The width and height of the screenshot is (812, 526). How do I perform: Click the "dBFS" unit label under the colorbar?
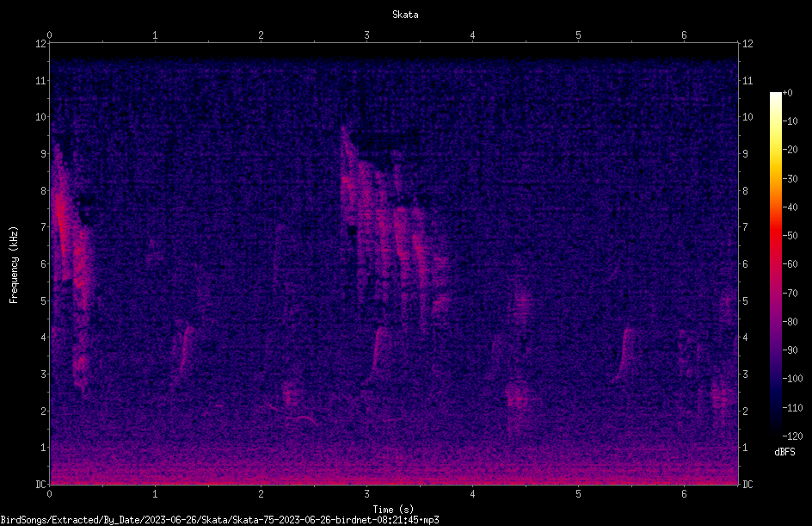point(784,452)
